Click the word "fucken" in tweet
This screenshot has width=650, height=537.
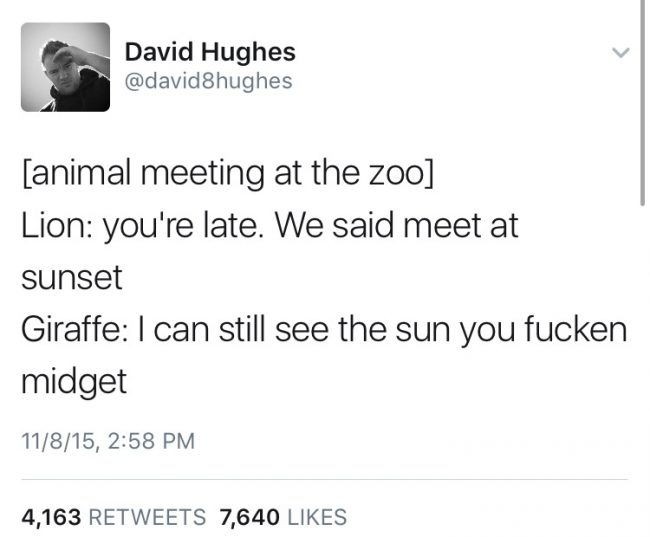(576, 329)
